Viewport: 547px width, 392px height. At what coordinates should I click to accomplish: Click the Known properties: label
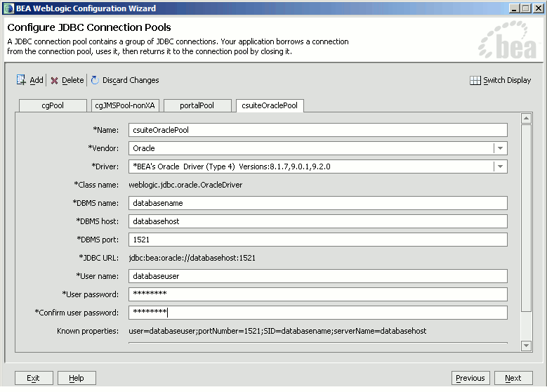[x=88, y=331]
